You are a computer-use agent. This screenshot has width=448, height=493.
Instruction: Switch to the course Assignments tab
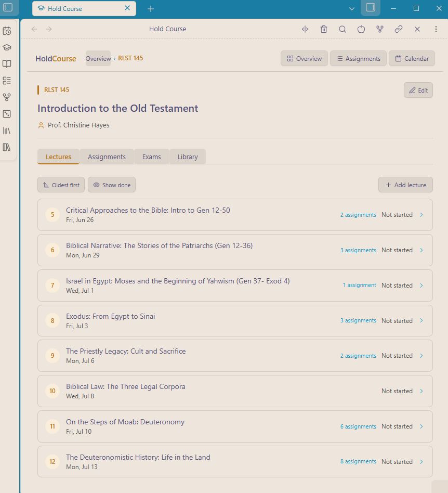pyautogui.click(x=107, y=157)
